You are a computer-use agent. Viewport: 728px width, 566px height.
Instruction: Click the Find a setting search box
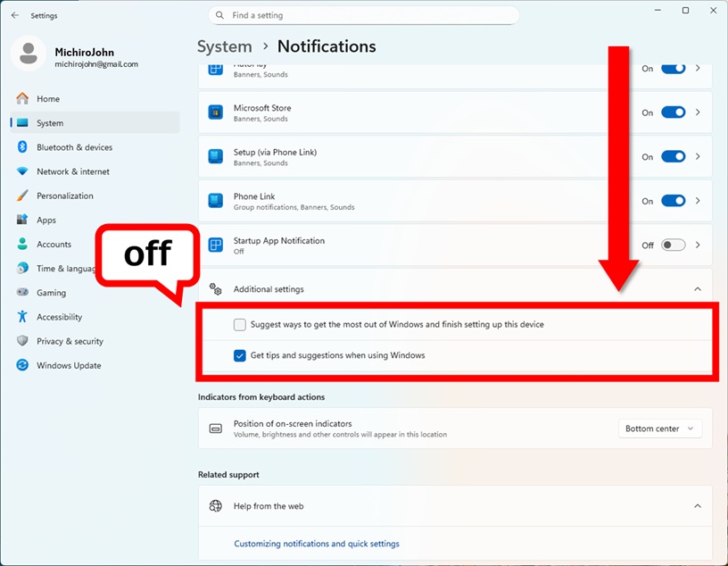pos(366,15)
